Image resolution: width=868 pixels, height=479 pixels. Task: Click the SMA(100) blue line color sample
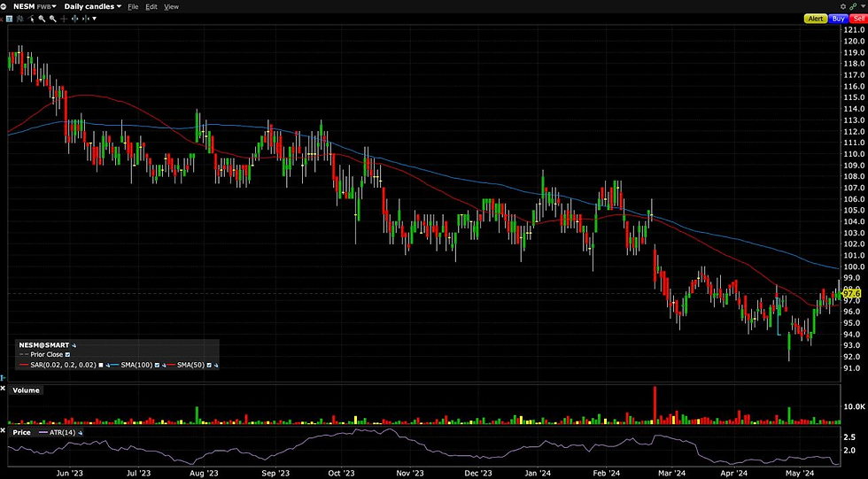click(114, 365)
